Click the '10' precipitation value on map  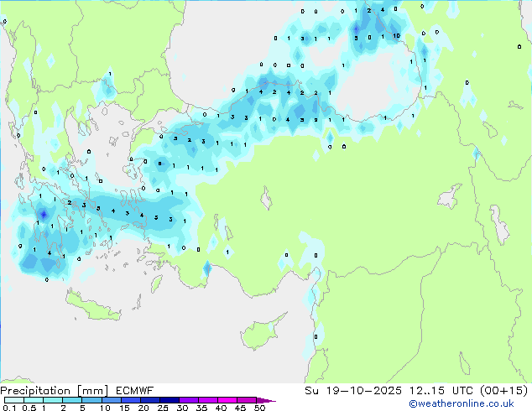[396, 35]
